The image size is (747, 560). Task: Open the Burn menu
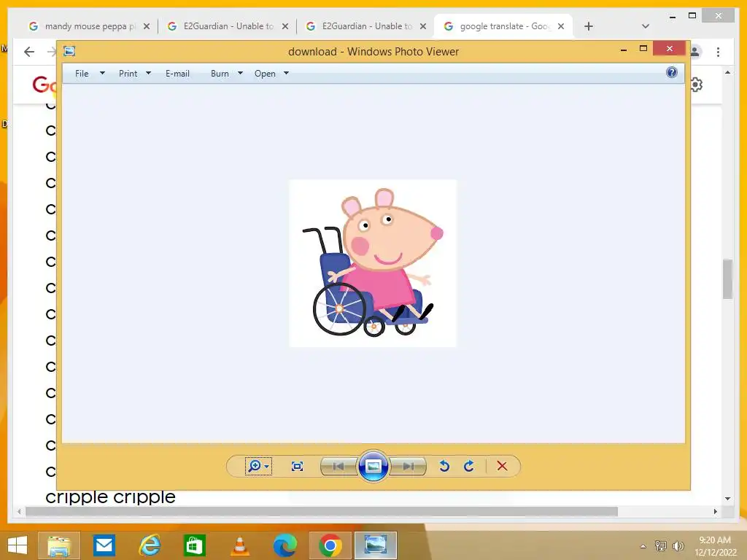coord(220,74)
